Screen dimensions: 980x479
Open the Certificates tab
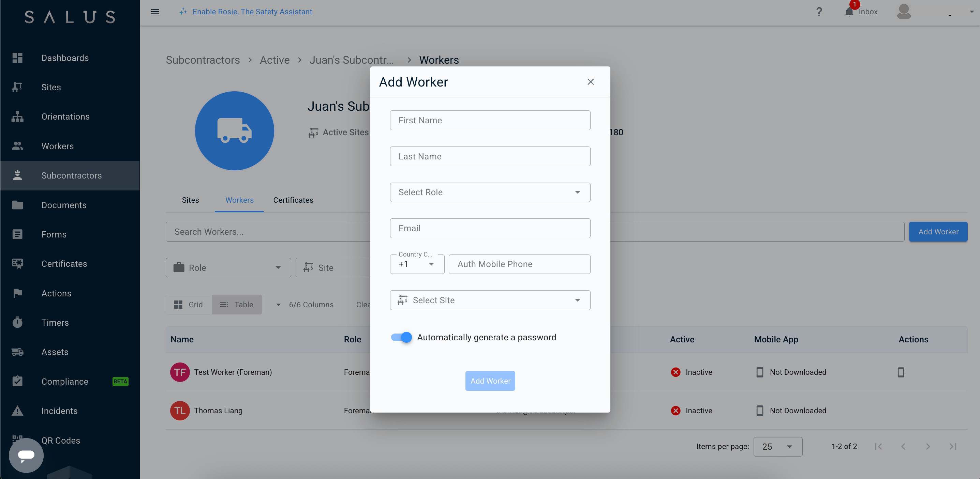[293, 200]
